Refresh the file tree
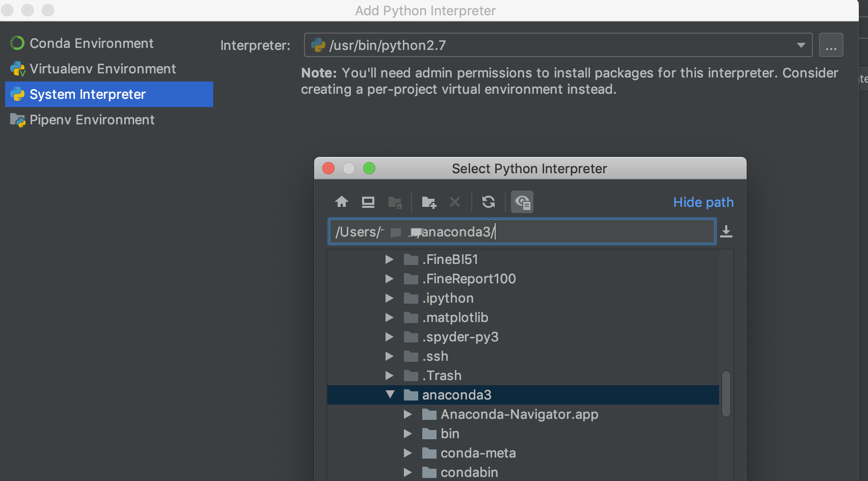The image size is (868, 481). pyautogui.click(x=489, y=202)
